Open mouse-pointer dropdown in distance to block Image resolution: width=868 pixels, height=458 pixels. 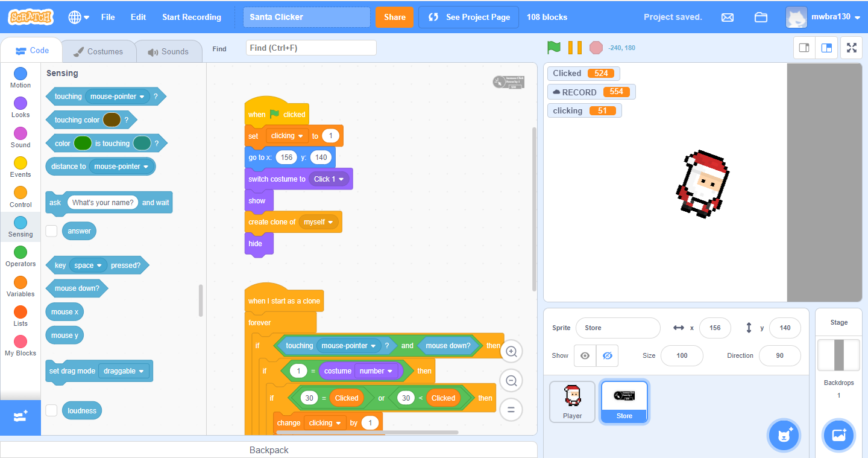point(121,167)
